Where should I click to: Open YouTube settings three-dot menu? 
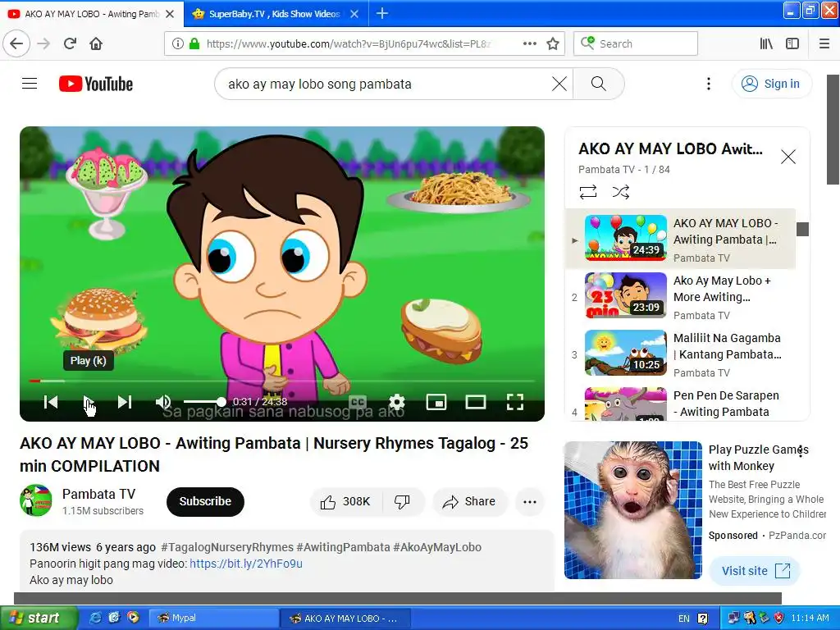click(708, 84)
